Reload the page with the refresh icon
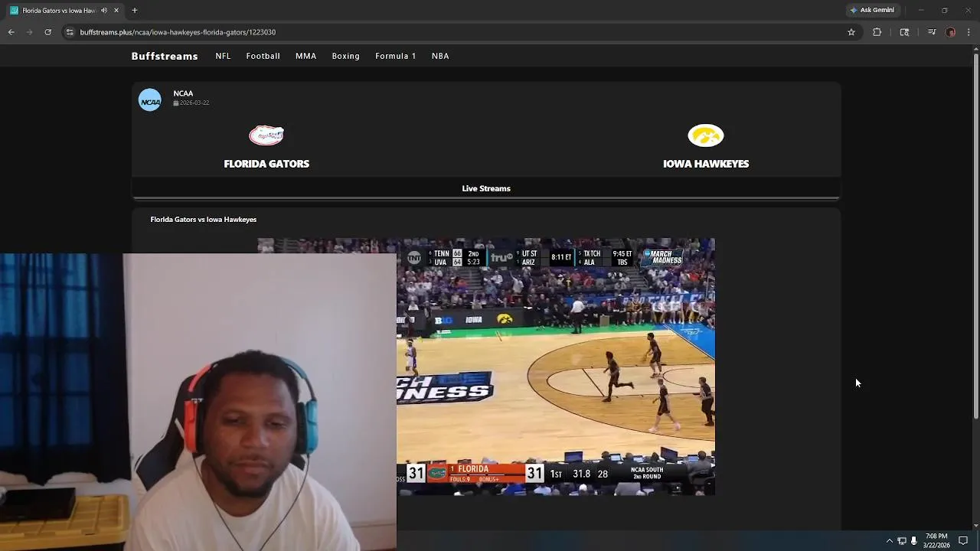Image resolution: width=980 pixels, height=551 pixels. click(x=47, y=32)
